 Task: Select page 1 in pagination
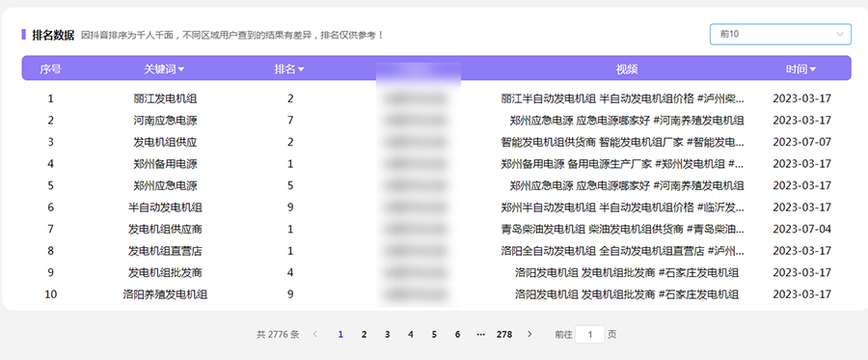(x=340, y=335)
